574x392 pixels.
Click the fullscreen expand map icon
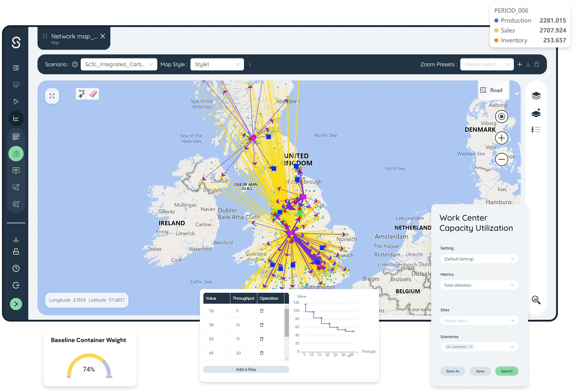click(x=52, y=96)
